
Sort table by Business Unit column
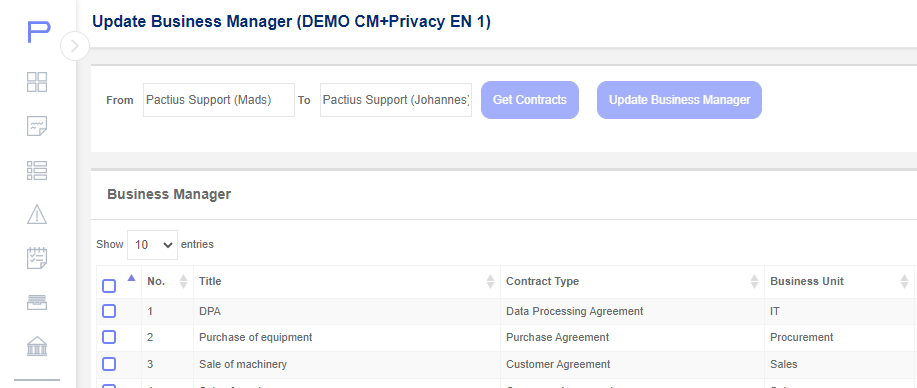(839, 281)
